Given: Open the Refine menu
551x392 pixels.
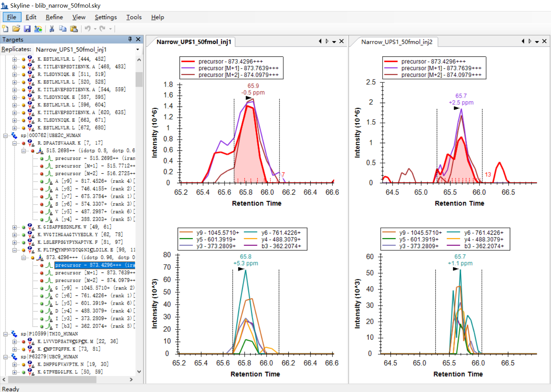Looking at the screenshot, I should pyautogui.click(x=54, y=17).
